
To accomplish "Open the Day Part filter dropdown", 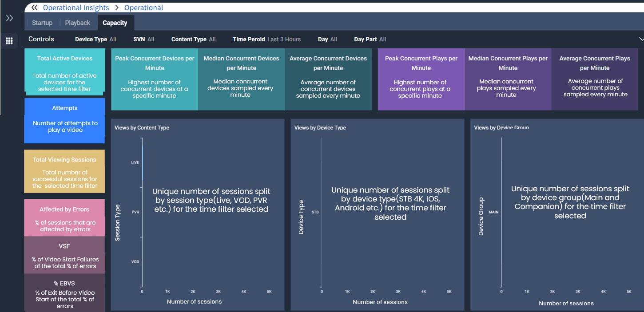I will point(370,39).
